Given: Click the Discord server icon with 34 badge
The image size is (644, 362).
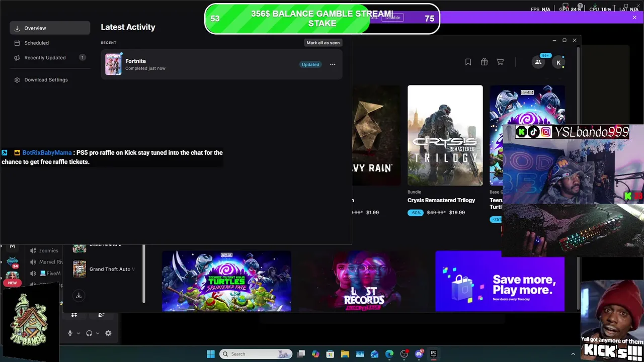Looking at the screenshot, I should coord(12,262).
